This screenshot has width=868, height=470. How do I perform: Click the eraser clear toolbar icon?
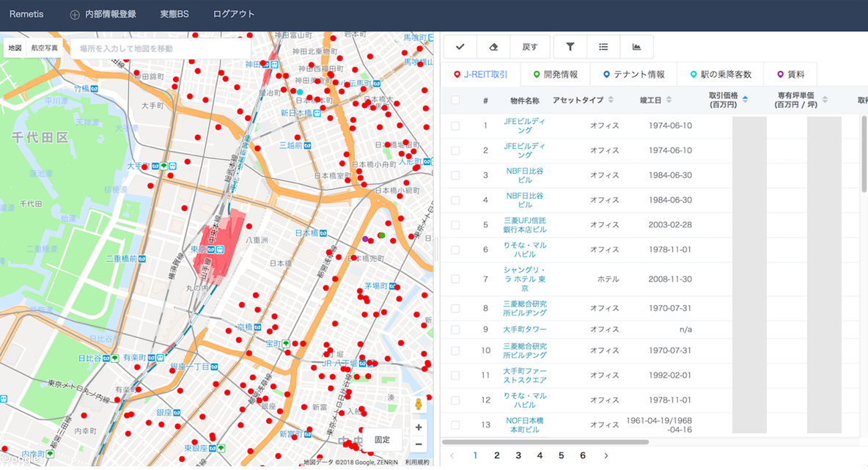click(494, 47)
